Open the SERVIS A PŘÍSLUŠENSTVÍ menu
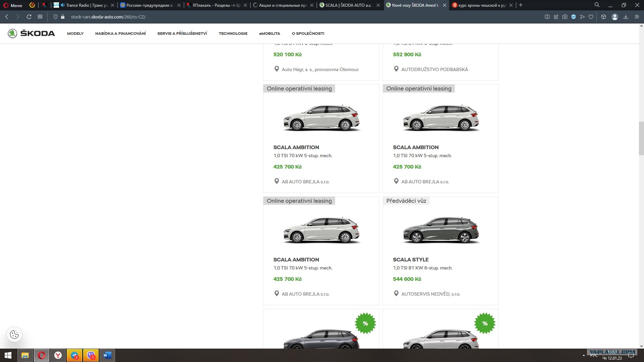 [x=182, y=34]
